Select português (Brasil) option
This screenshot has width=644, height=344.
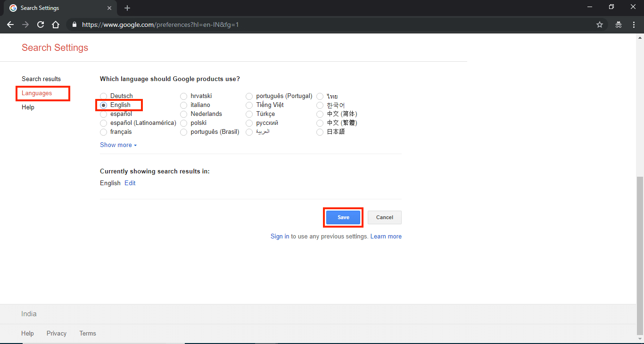(x=184, y=132)
